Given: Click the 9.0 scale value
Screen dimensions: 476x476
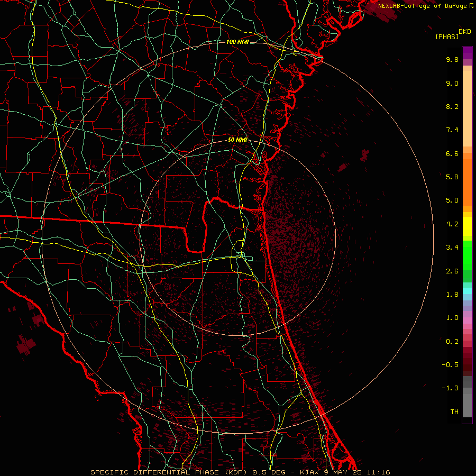Looking at the screenshot, I should pyautogui.click(x=452, y=83).
